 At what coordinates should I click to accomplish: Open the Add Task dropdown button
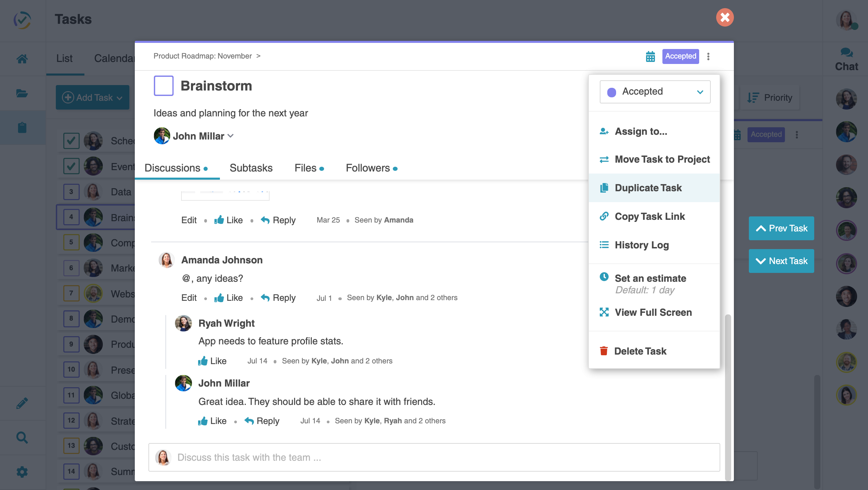92,97
